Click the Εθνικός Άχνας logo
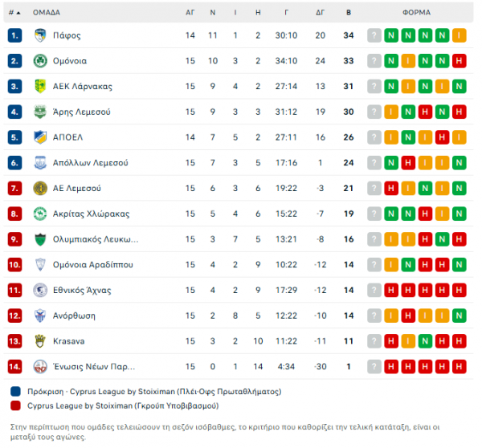 tap(40, 290)
